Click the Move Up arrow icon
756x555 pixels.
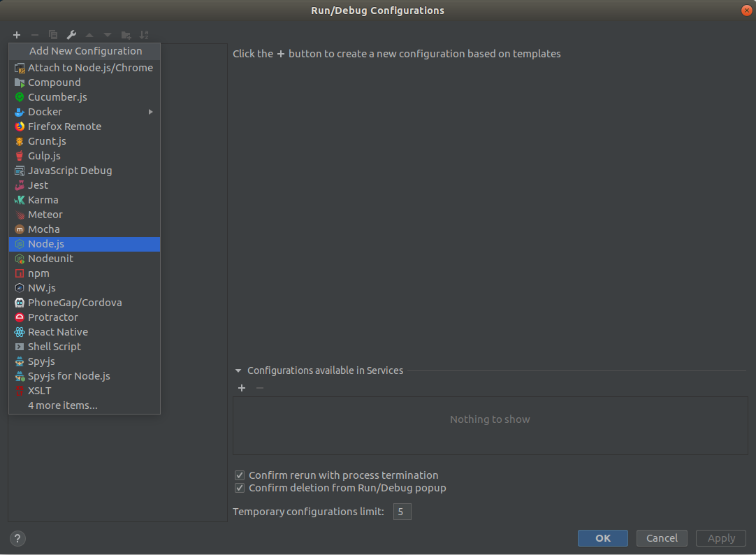(89, 35)
